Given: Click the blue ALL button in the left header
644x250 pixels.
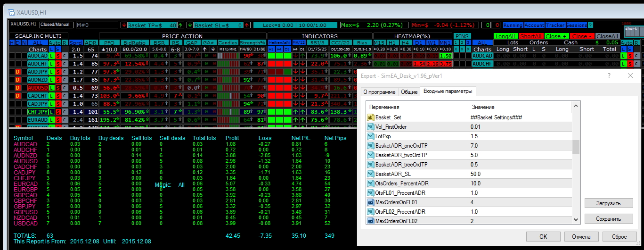Looking at the screenshot, I should click(38, 42).
